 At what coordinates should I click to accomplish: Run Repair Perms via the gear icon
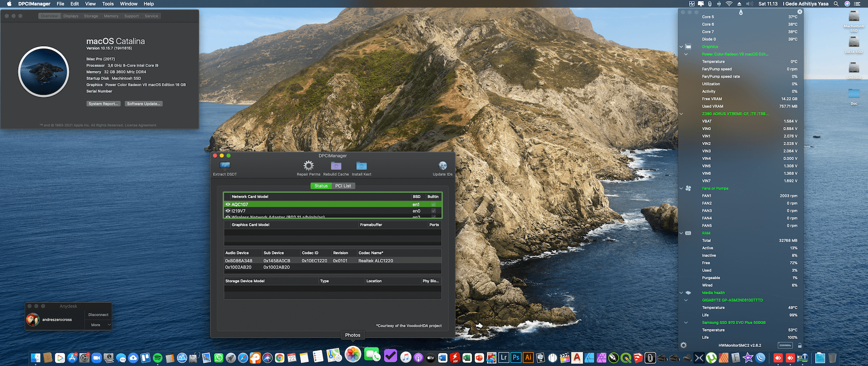coord(308,166)
